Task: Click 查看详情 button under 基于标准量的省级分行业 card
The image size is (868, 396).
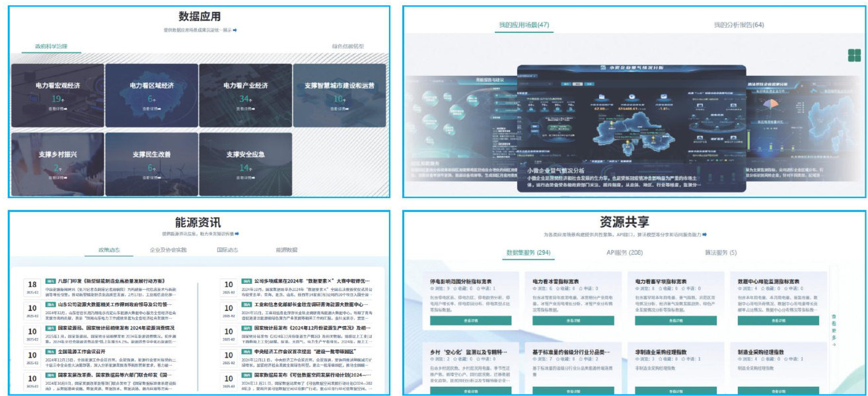Action: (573, 391)
